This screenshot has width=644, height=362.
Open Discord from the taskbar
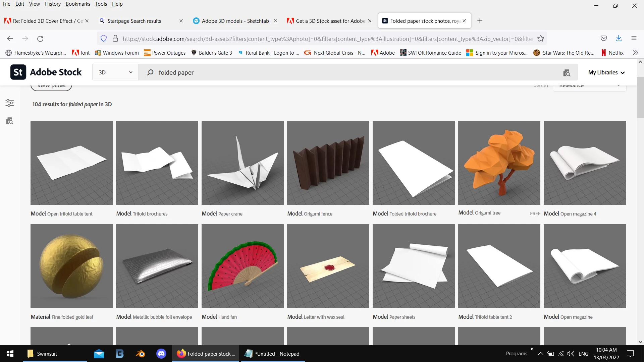[161, 354]
